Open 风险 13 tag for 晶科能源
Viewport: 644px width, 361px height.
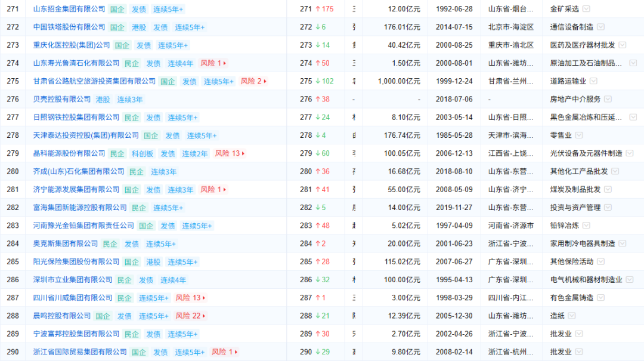[x=230, y=153]
